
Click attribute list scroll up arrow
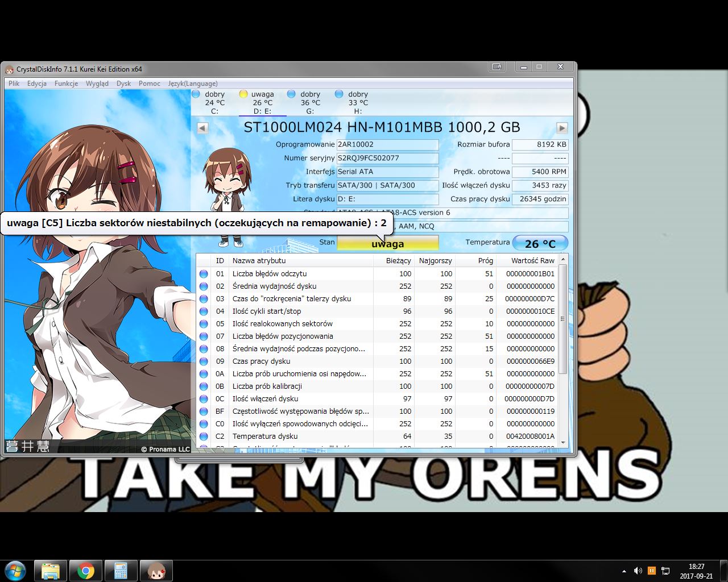(x=563, y=259)
